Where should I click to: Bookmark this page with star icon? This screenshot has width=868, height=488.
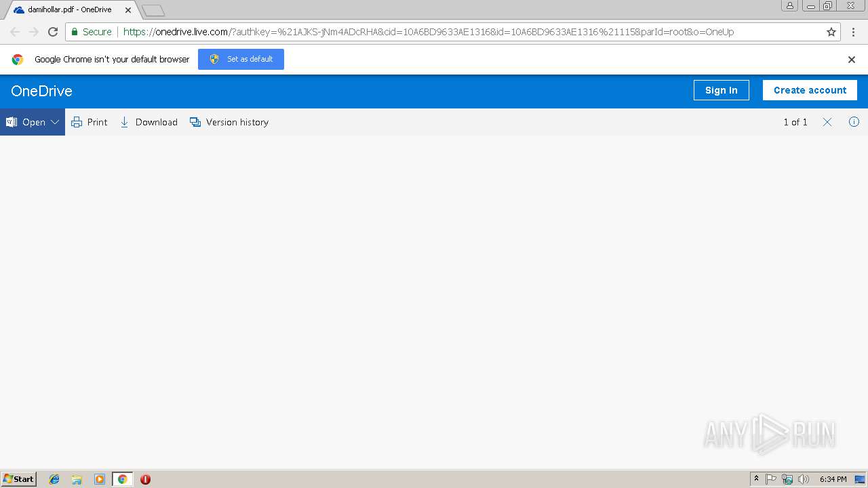click(831, 32)
